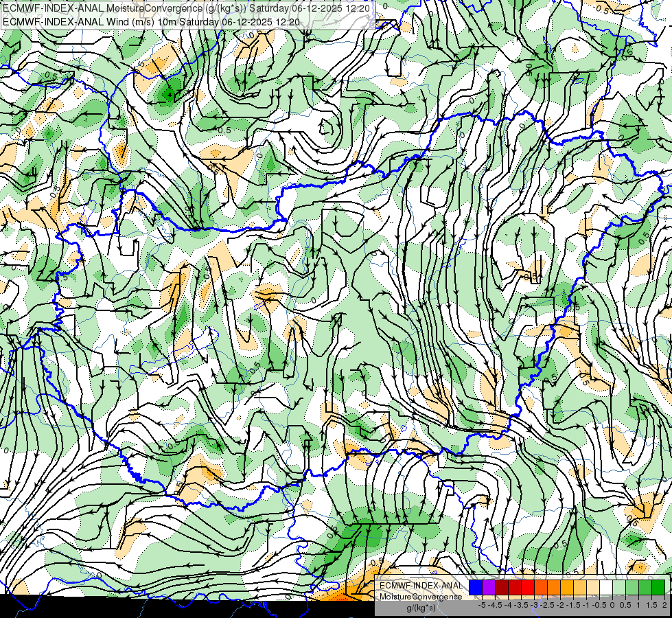Pick the red-orange swatch between -3 and -2.5
Image resolution: width=672 pixels, height=618 pixels.
541,588
